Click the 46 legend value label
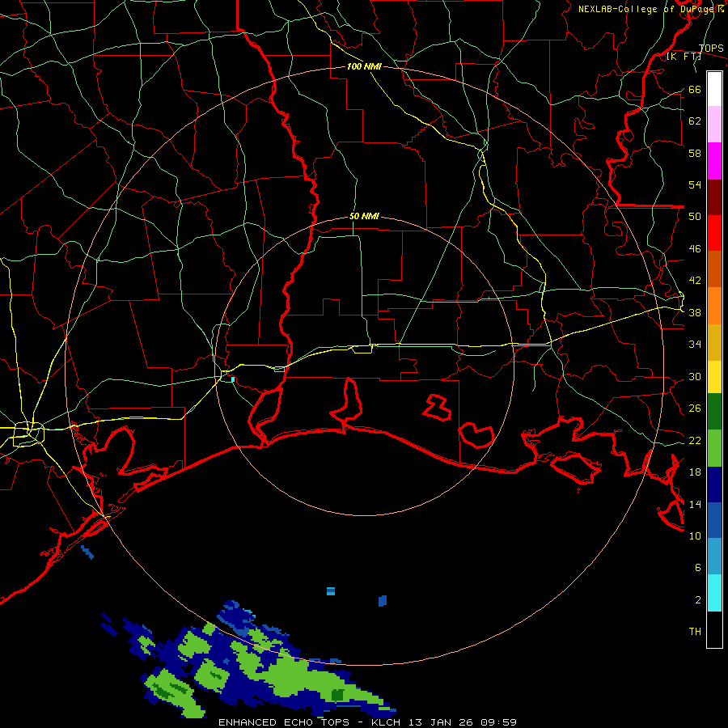 coord(695,249)
